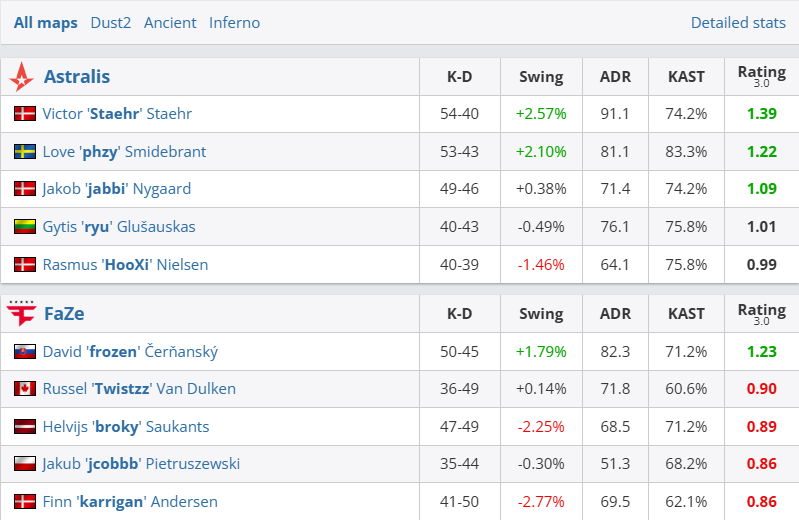
Task: Click the FaZe Swing column header
Action: pos(541,314)
